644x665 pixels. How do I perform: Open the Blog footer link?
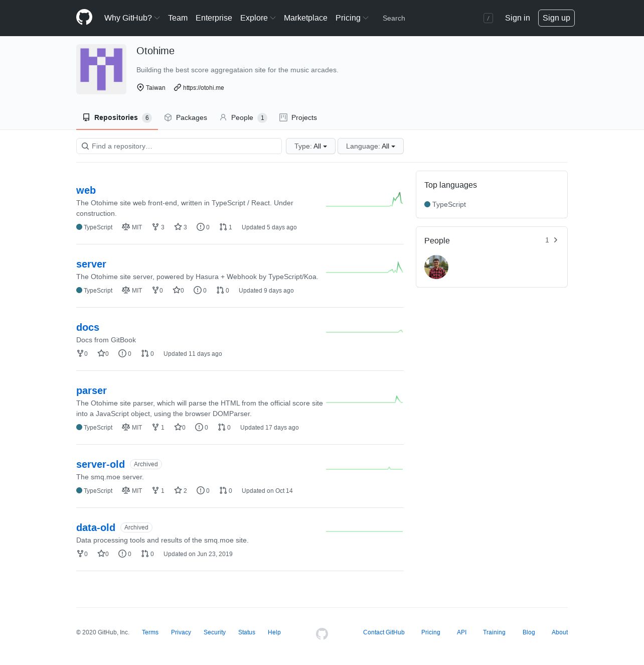pos(529,632)
